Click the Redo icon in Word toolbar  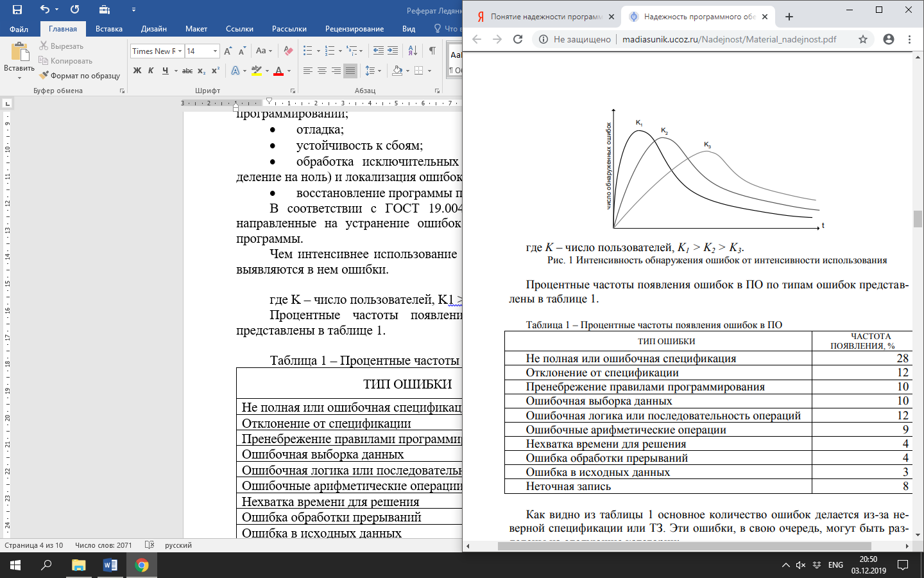point(75,10)
